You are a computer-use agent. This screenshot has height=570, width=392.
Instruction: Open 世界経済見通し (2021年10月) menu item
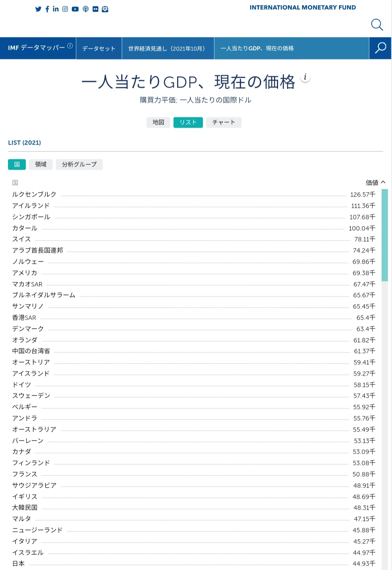(168, 48)
